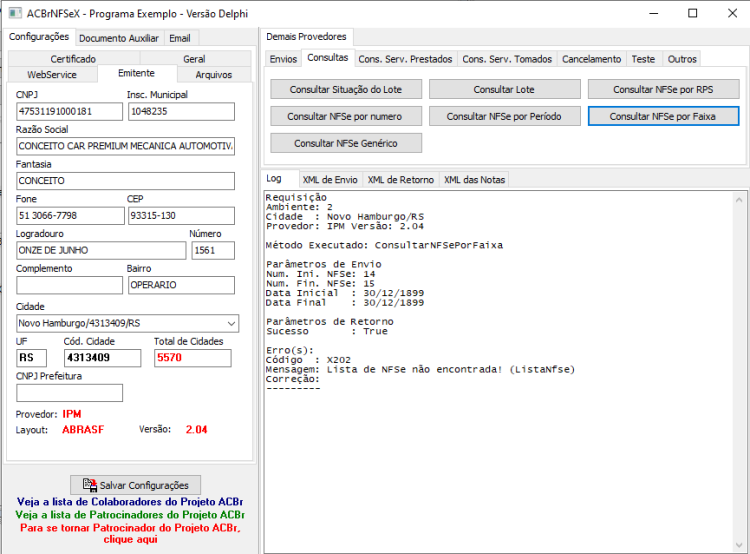This screenshot has width=750, height=554.
Task: Open the Colaboradores do Projeto ACBr link
Action: tap(130, 502)
